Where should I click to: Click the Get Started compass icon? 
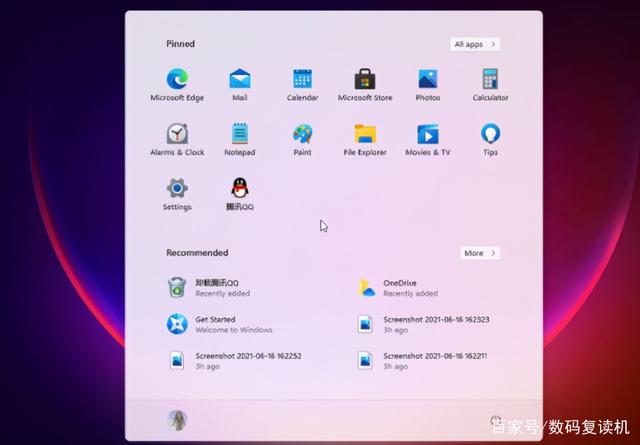[177, 324]
